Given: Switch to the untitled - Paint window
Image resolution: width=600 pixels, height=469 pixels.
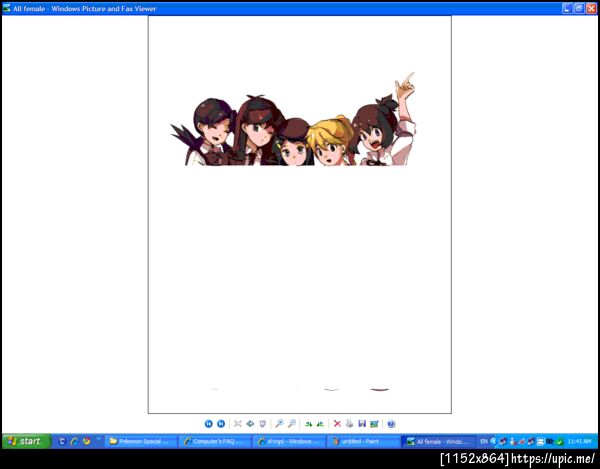Looking at the screenshot, I should (x=364, y=441).
